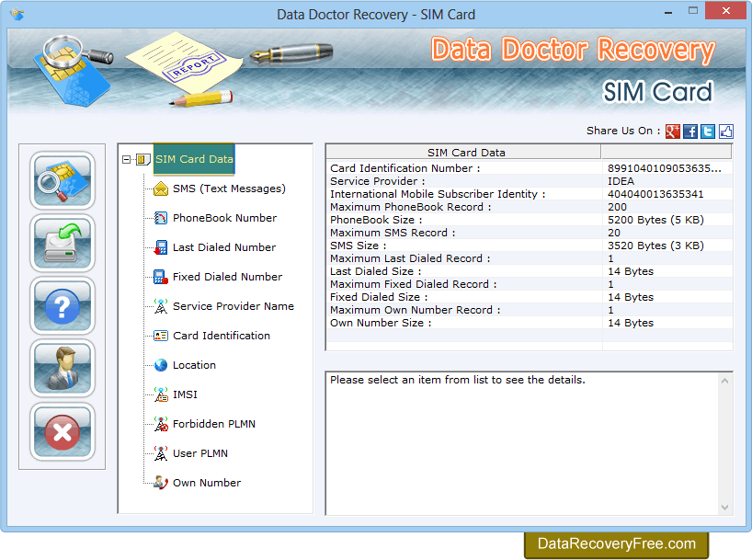Open PhoneBook Number in tree
752x560 pixels.
point(224,218)
